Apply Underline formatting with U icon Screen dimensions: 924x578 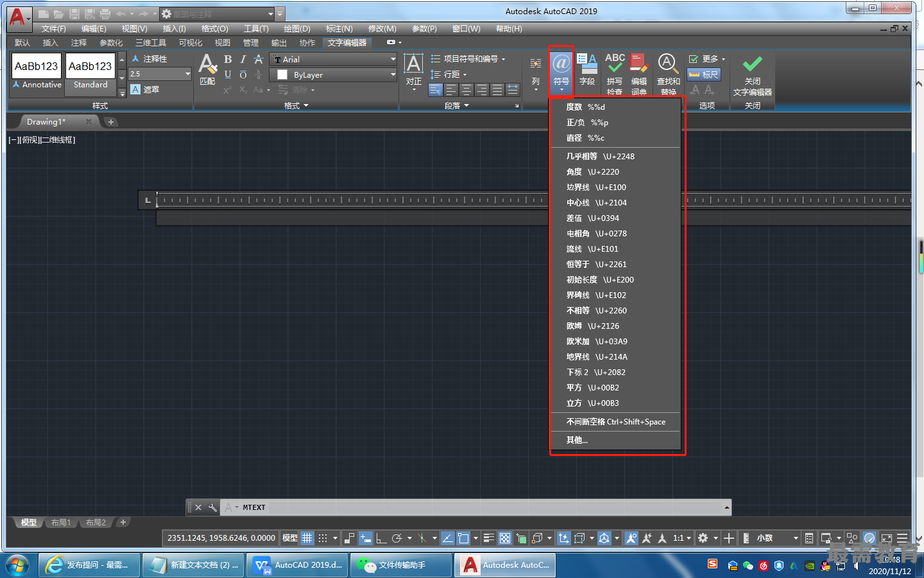coord(228,74)
